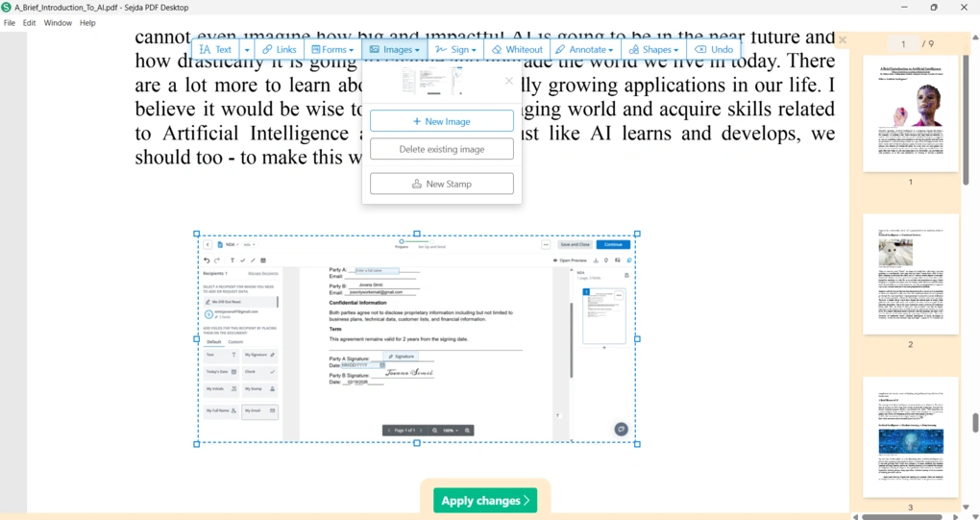This screenshot has height=520, width=980.
Task: Expand the Forms dropdown
Action: pos(332,49)
